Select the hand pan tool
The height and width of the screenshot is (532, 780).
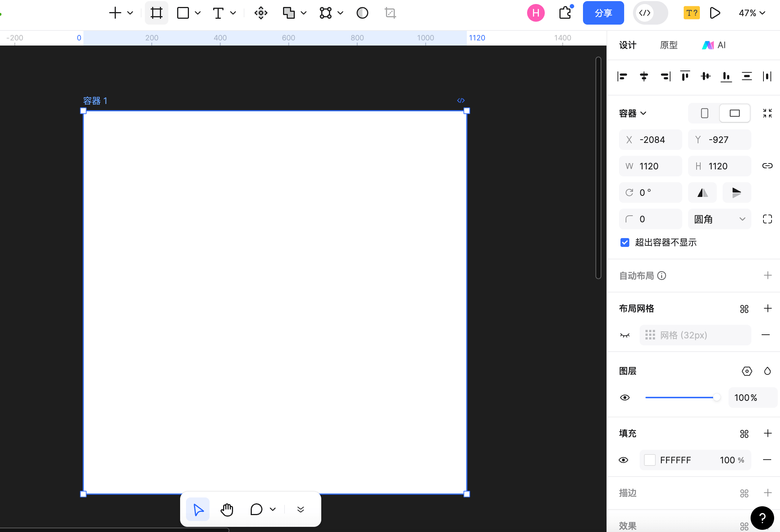click(x=227, y=510)
